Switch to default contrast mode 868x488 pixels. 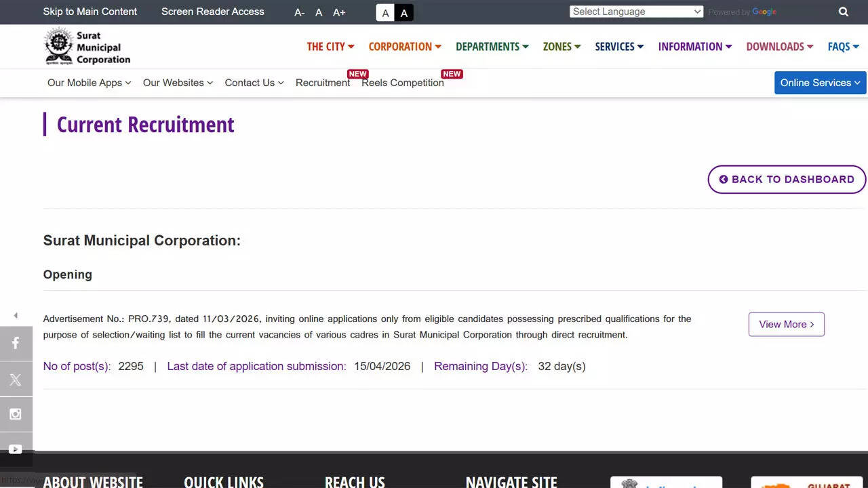384,12
